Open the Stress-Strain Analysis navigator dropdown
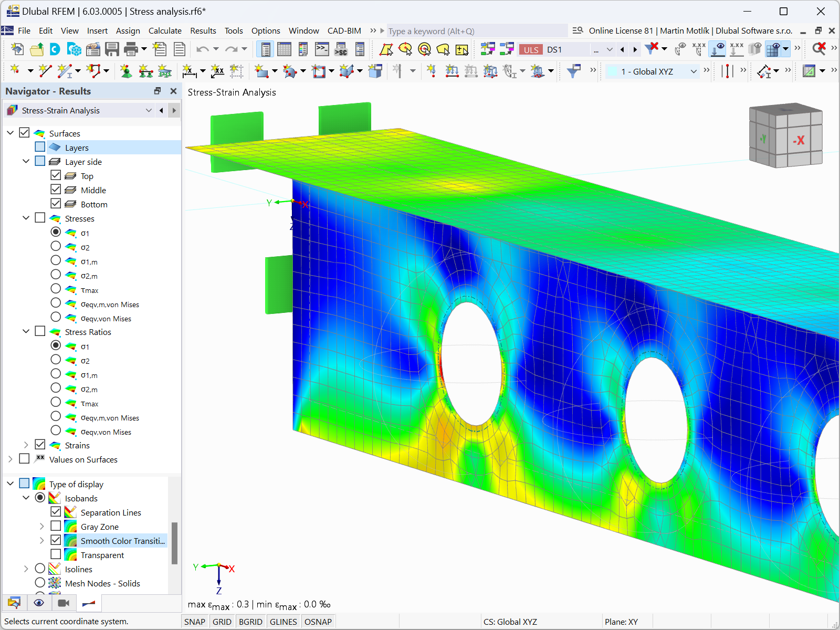Viewport: 840px width, 630px height. click(149, 110)
